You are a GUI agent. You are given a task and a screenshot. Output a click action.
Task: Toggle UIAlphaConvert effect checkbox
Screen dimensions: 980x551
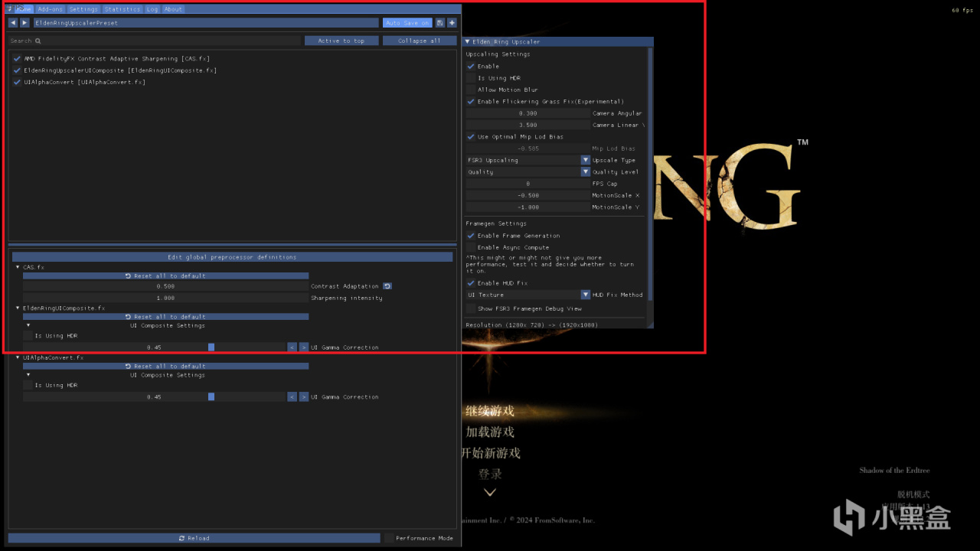pos(17,82)
